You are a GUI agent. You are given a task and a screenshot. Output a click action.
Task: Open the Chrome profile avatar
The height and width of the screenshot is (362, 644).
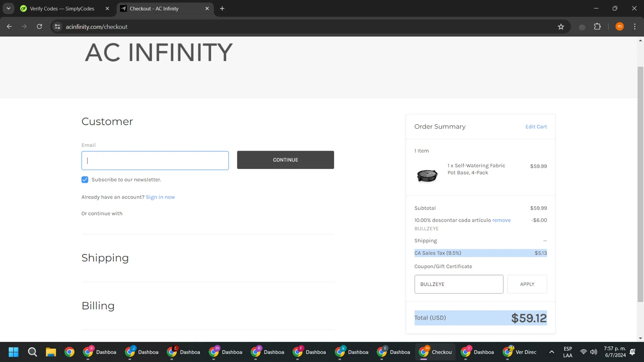coord(620,27)
